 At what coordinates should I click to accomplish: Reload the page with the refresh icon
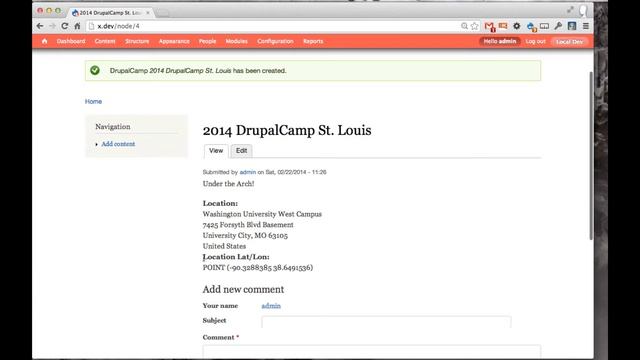click(64, 26)
